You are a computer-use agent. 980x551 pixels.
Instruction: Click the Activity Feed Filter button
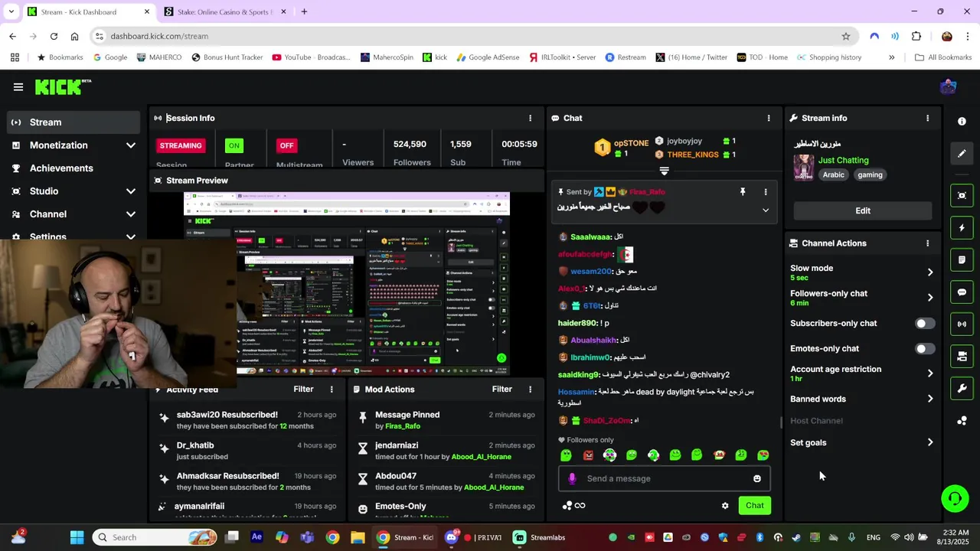click(x=303, y=390)
